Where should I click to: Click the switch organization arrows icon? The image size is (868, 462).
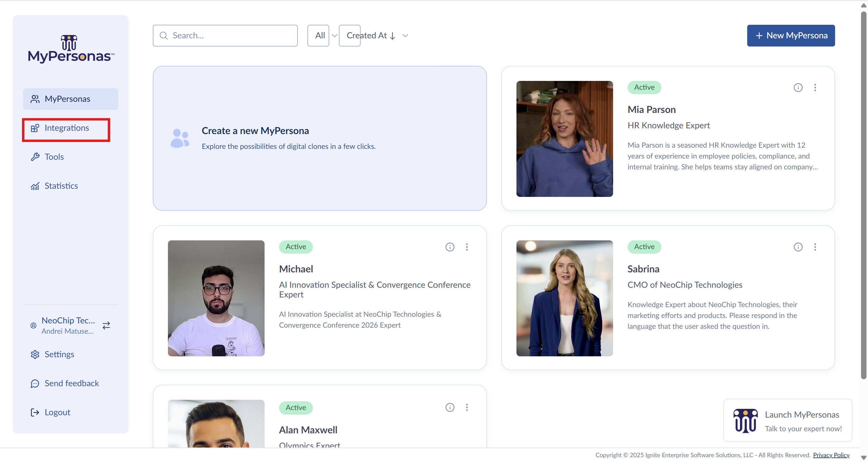(x=106, y=326)
